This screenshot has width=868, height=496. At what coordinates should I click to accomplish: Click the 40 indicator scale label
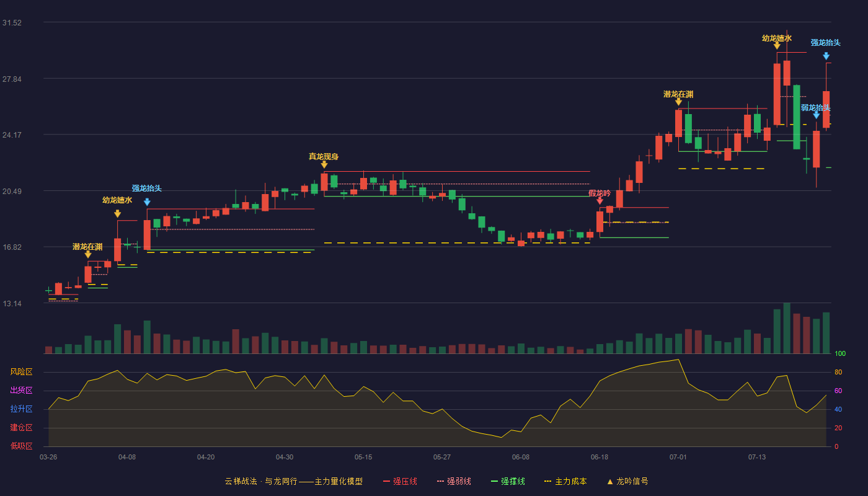tap(838, 409)
